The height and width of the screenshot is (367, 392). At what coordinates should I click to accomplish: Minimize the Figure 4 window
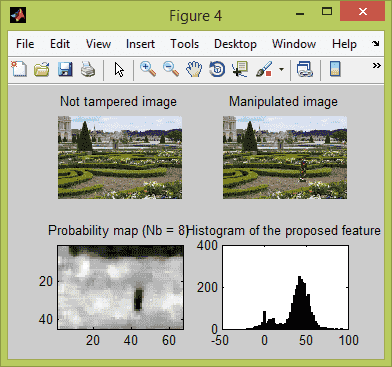pyautogui.click(x=300, y=14)
